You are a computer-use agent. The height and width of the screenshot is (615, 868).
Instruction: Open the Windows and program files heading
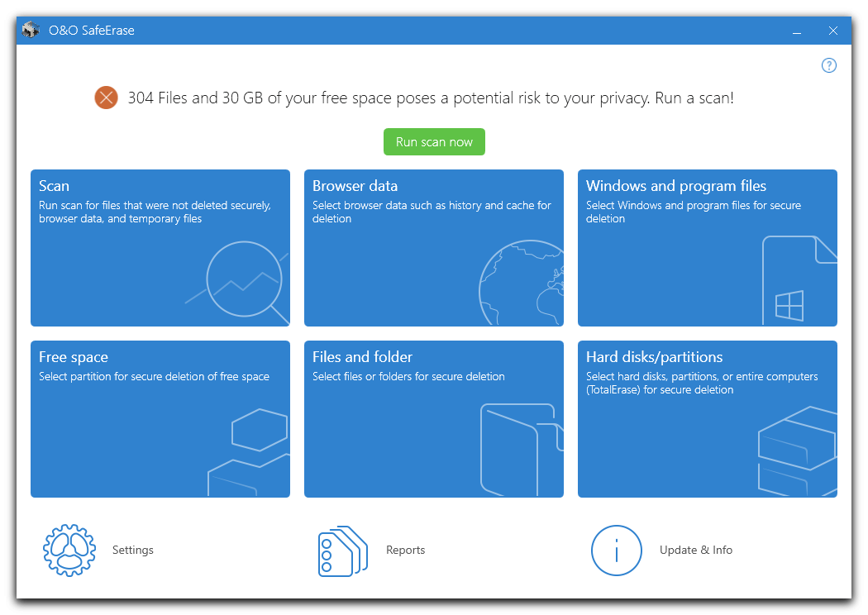coord(675,186)
